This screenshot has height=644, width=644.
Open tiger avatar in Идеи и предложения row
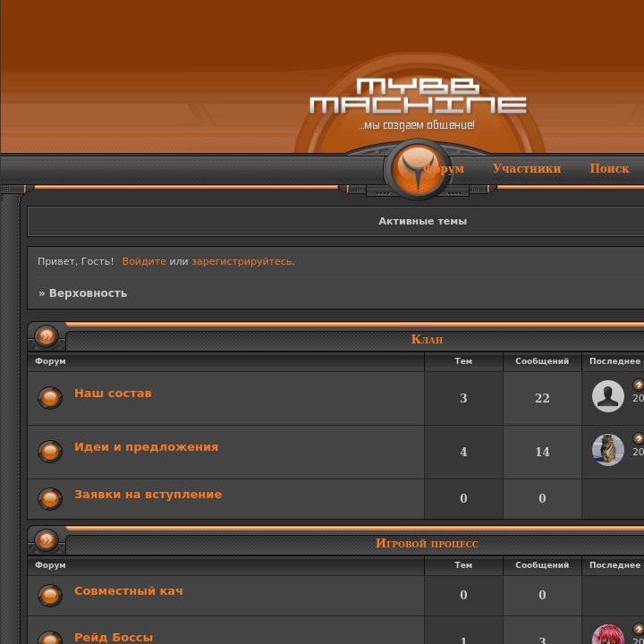(608, 450)
